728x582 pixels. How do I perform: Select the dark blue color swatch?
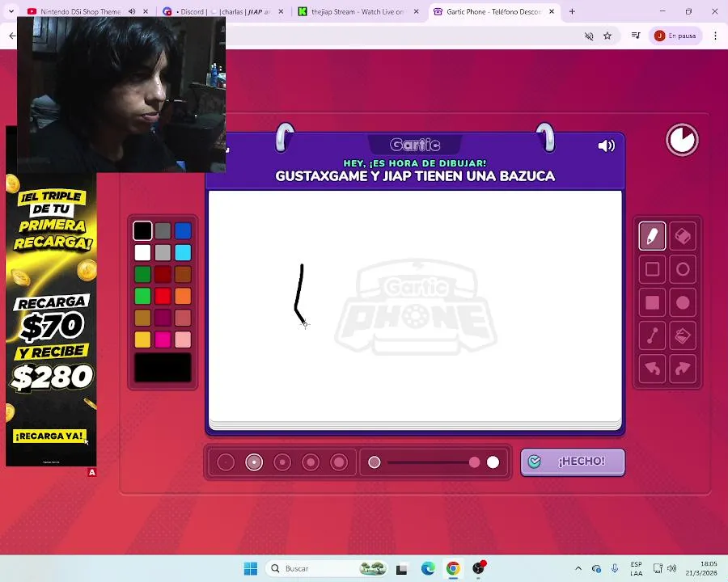183,230
